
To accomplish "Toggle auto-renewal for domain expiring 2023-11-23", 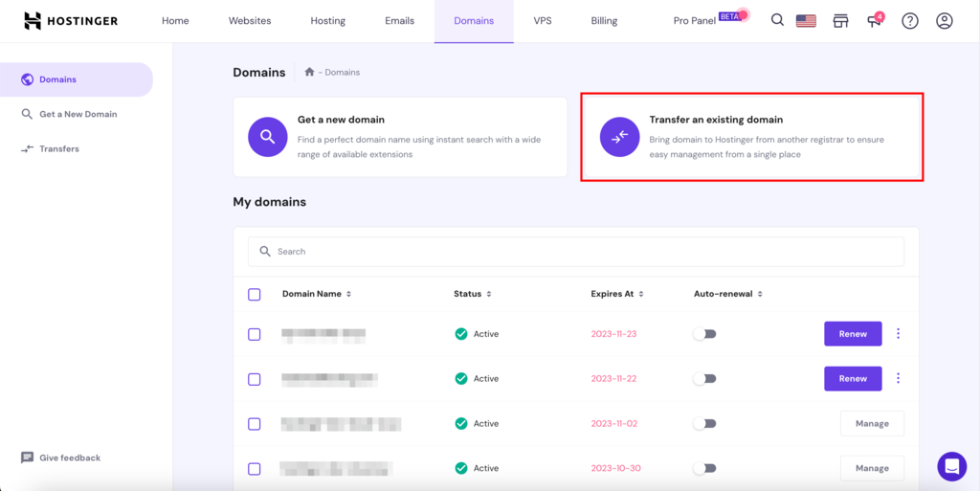I will coord(704,334).
